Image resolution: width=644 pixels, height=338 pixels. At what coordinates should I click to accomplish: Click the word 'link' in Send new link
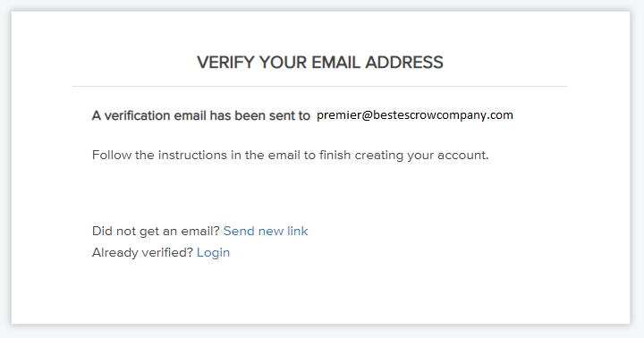[x=297, y=231]
